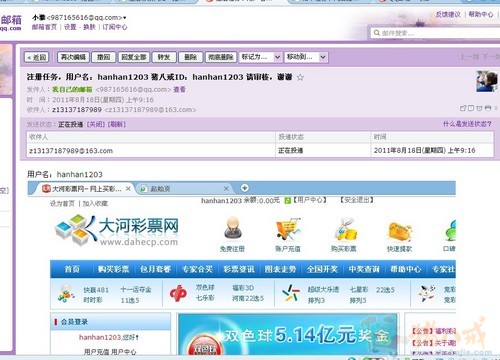The width and height of the screenshot is (500, 360).
Task: Click the lottery ball machine icon beside 快赢481
Action: (x=66, y=293)
